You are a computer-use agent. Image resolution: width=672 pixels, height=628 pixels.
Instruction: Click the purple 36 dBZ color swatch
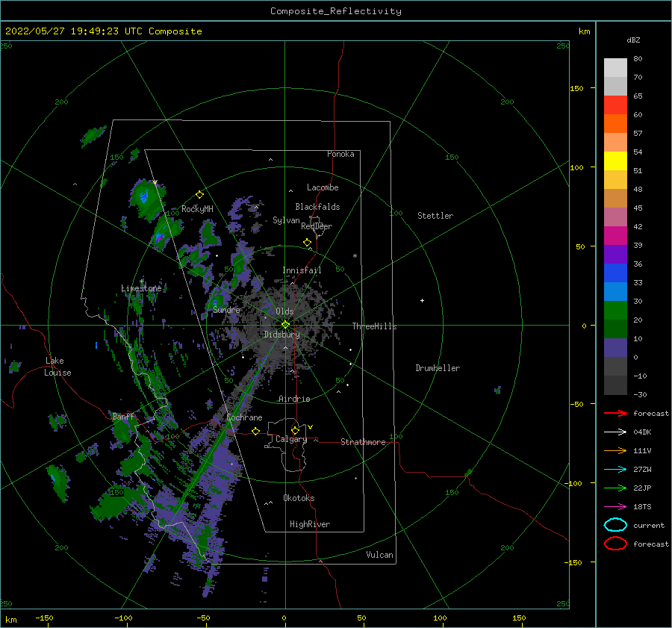(615, 254)
